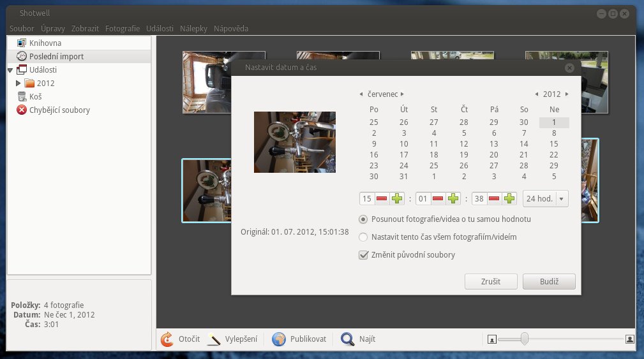Expand the 2012 events folder
This screenshot has width=644, height=359.
click(19, 83)
